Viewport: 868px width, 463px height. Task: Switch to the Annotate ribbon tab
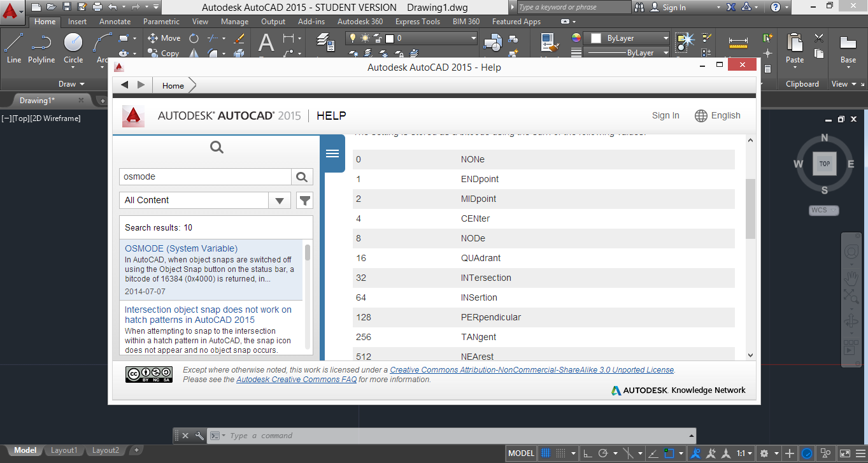point(115,22)
